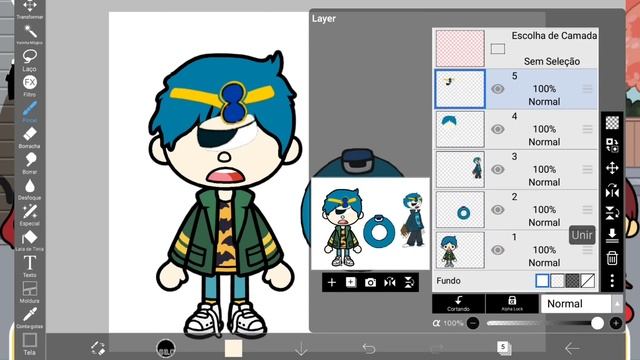Open the current color swatch in bottom bar
The image size is (640, 360).
tap(233, 348)
